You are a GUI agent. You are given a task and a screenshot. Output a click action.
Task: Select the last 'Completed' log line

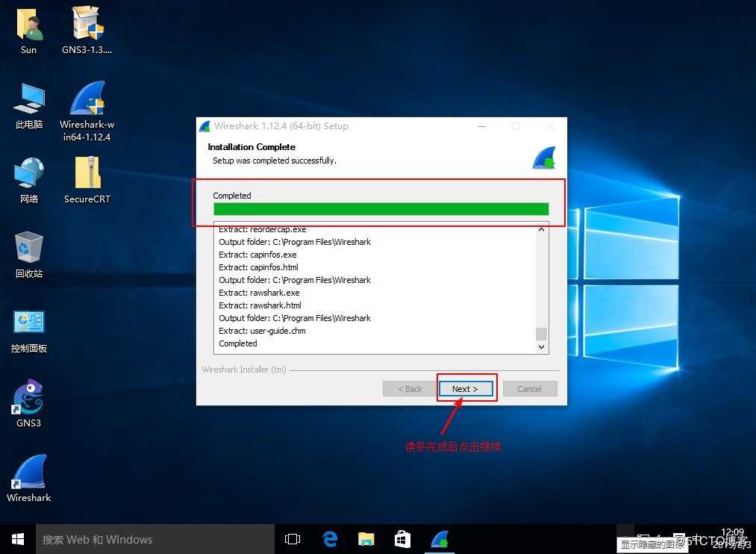coord(238,343)
